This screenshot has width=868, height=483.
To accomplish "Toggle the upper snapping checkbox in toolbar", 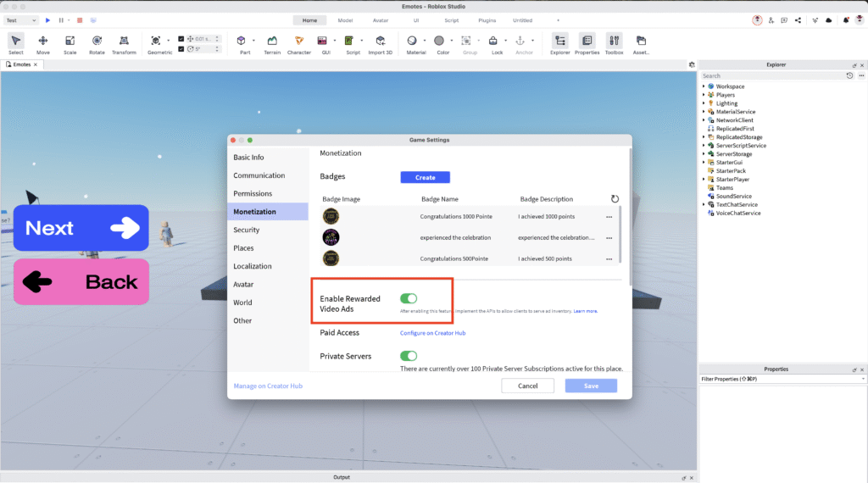I will click(x=181, y=38).
